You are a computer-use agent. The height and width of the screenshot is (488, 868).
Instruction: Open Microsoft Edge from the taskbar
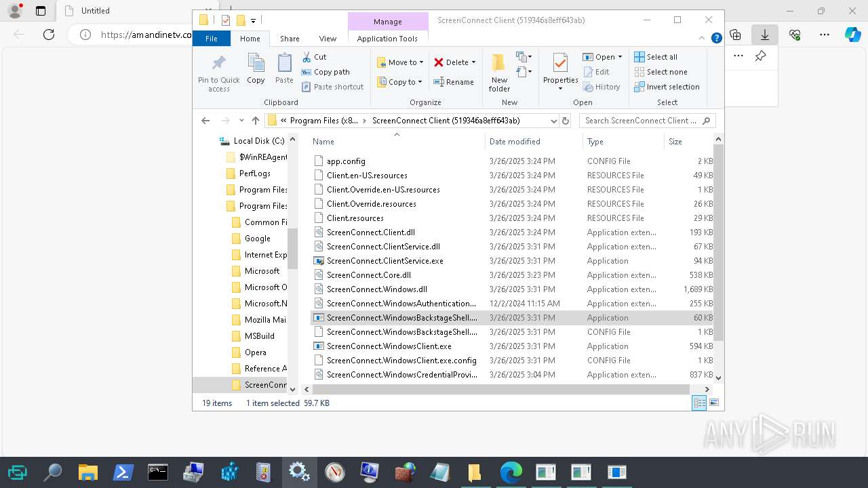[511, 472]
